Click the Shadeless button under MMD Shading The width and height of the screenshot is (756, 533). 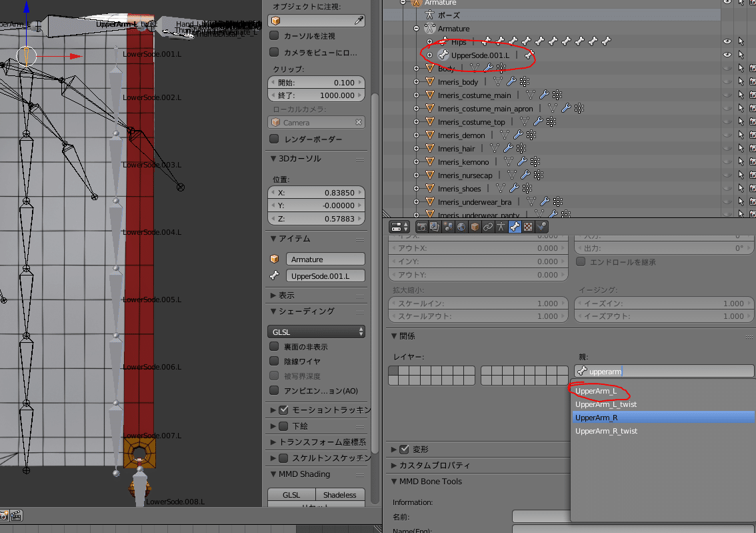coord(340,495)
